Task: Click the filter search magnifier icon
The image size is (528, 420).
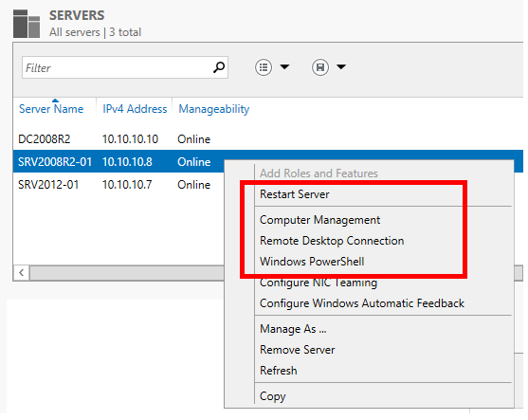Action: [x=219, y=67]
